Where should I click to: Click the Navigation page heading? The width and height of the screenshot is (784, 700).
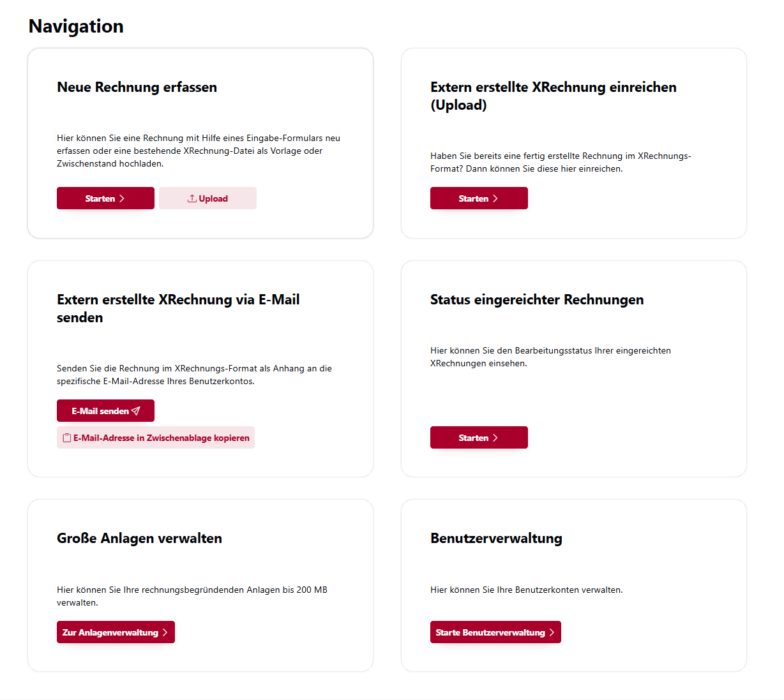tap(76, 26)
